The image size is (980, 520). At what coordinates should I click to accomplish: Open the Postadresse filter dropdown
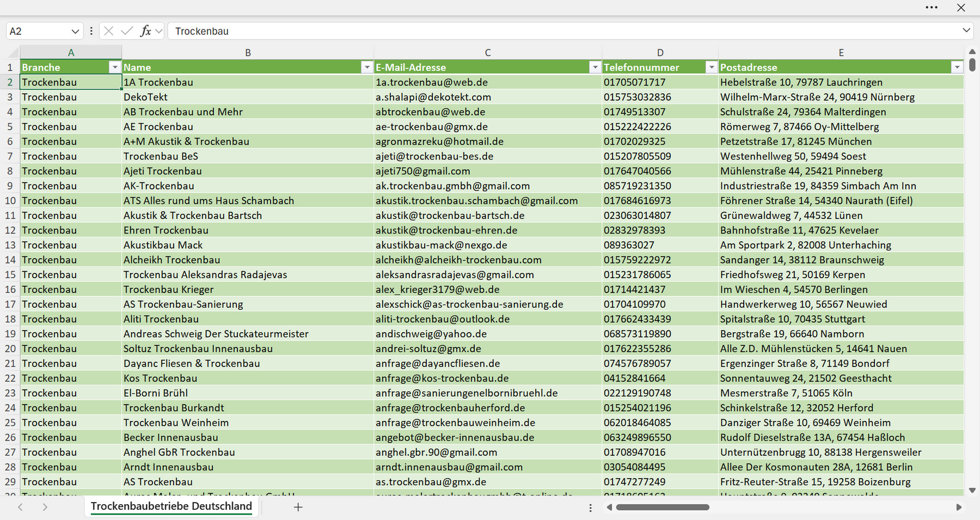click(x=957, y=67)
